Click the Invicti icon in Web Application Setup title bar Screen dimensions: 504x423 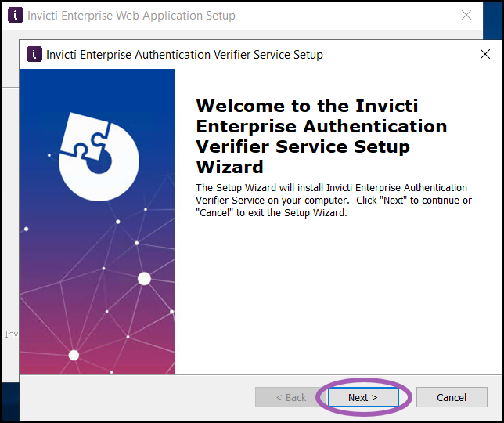click(16, 15)
